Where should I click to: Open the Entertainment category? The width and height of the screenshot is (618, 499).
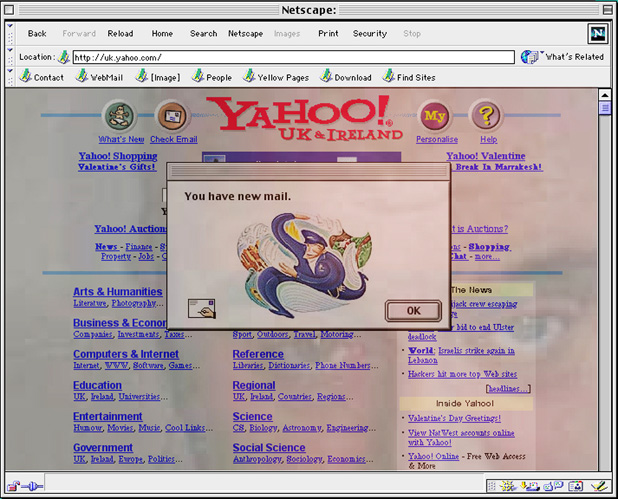point(108,416)
